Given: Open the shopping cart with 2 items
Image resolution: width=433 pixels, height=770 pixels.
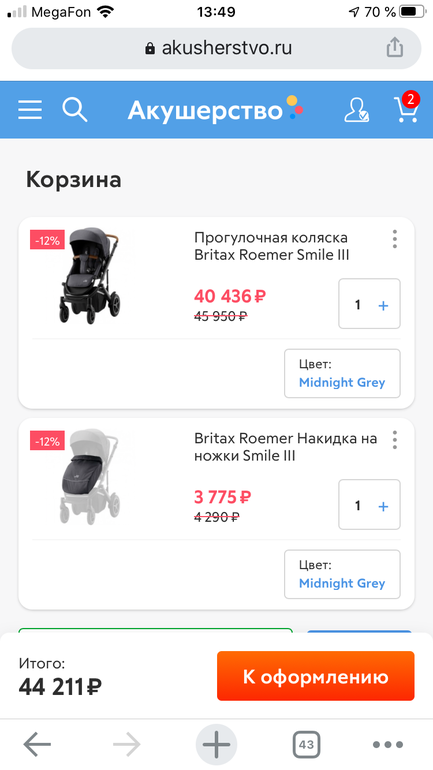Looking at the screenshot, I should pos(406,107).
